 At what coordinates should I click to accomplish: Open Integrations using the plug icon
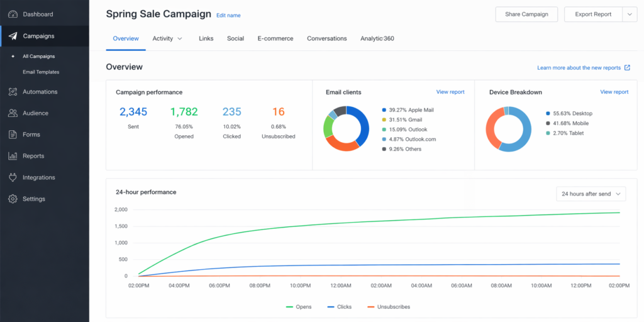click(12, 177)
